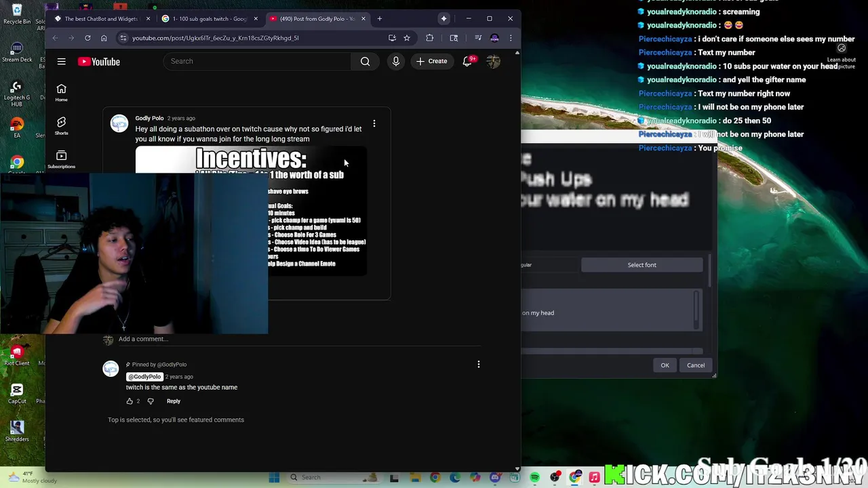This screenshot has height=488, width=868.
Task: Click the Gemini sparkle button in tab strip
Action: 443,18
